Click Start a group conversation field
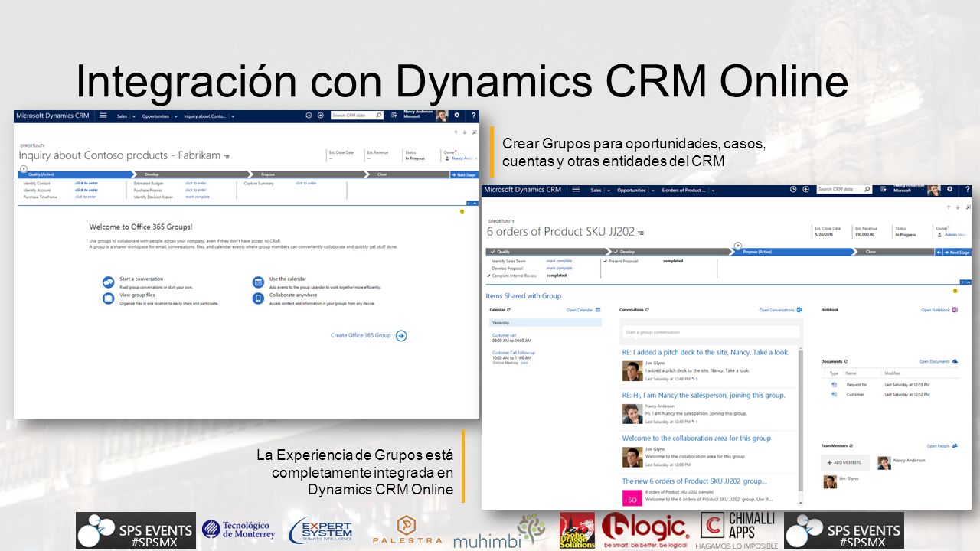The image size is (980, 551). click(710, 332)
